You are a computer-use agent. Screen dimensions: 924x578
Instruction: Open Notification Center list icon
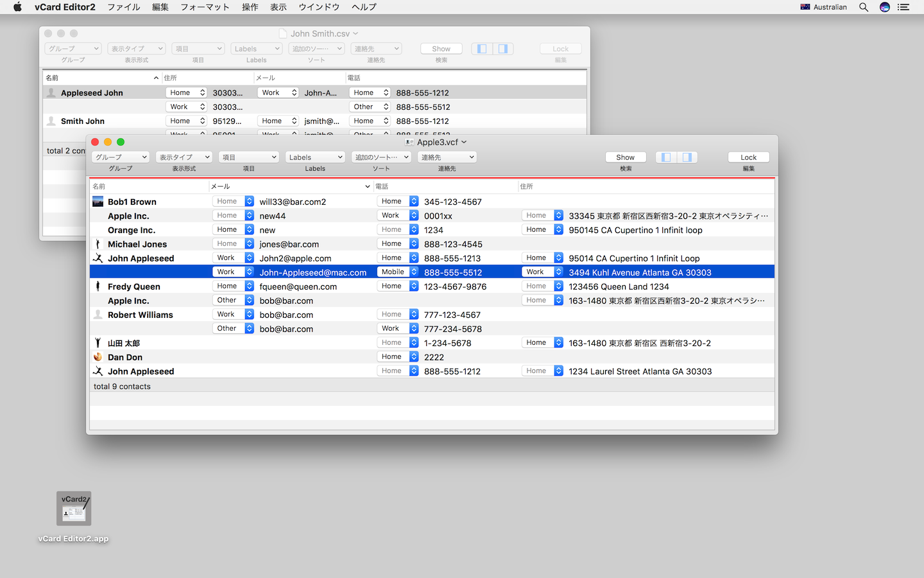pos(903,7)
